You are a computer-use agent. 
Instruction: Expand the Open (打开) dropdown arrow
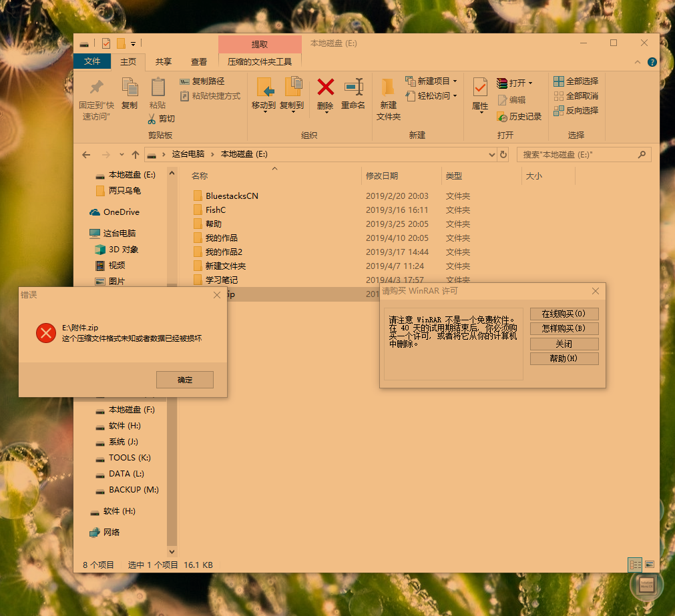tap(530, 83)
